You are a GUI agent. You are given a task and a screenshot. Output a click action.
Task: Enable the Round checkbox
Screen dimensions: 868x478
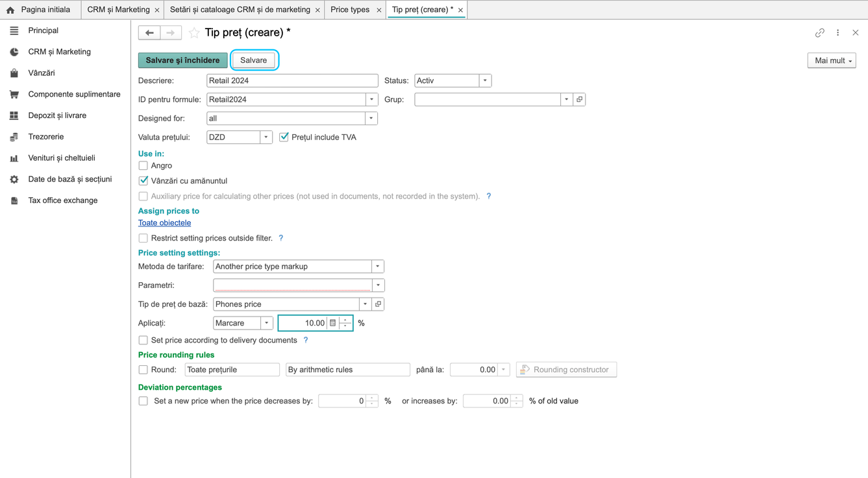(143, 370)
